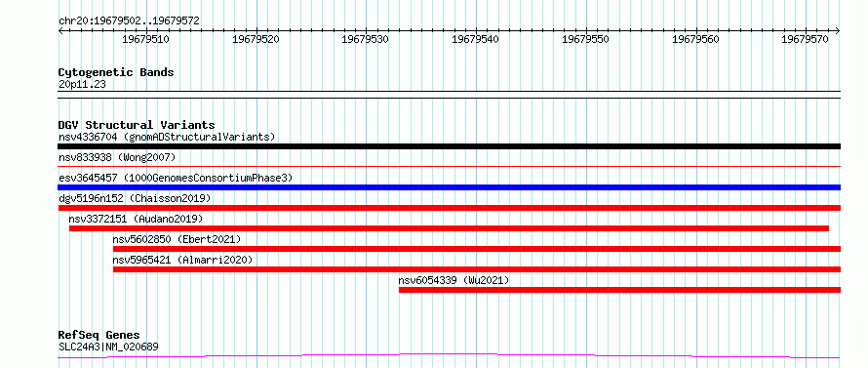
Task: Click the black nsv4336704 variant bar
Action: 449,146
